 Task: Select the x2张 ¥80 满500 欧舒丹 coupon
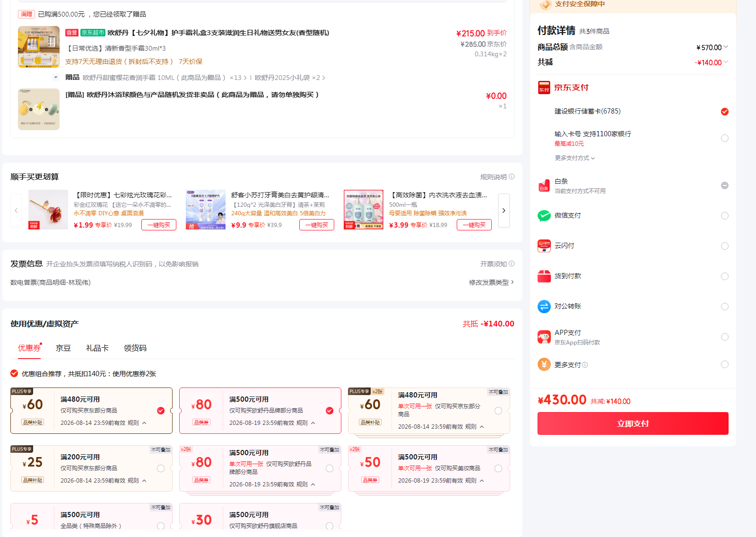click(330, 468)
